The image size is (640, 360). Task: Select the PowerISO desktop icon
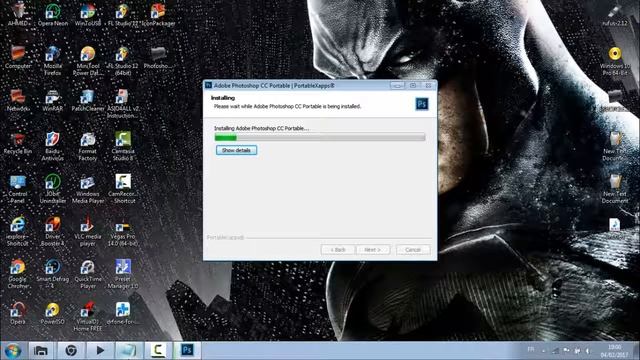tap(53, 313)
